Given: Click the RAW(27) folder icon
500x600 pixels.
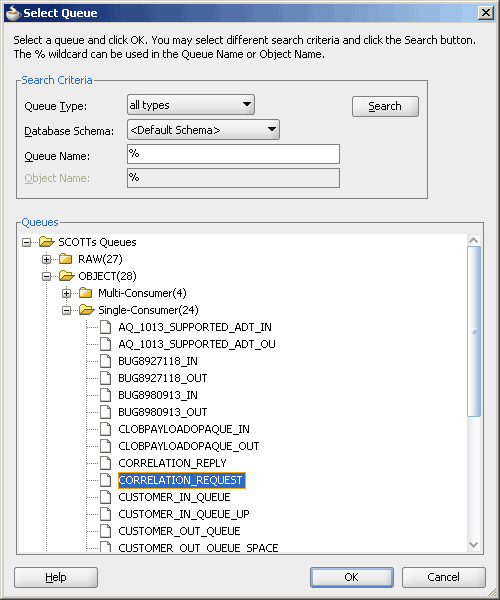Looking at the screenshot, I should coord(65,259).
